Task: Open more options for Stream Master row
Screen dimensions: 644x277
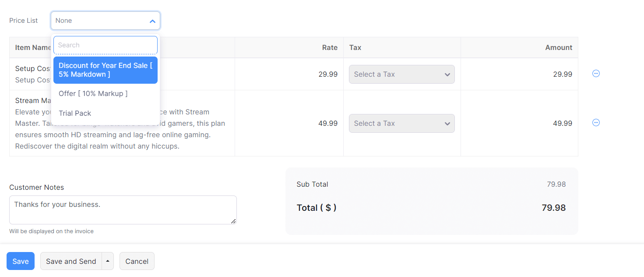Action: (596, 123)
